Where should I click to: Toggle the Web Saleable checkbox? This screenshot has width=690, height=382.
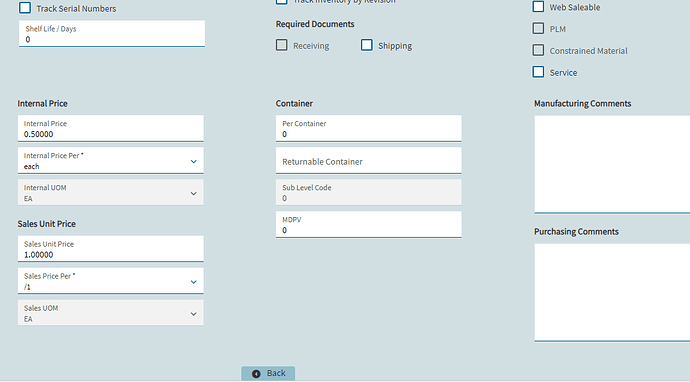tap(538, 7)
